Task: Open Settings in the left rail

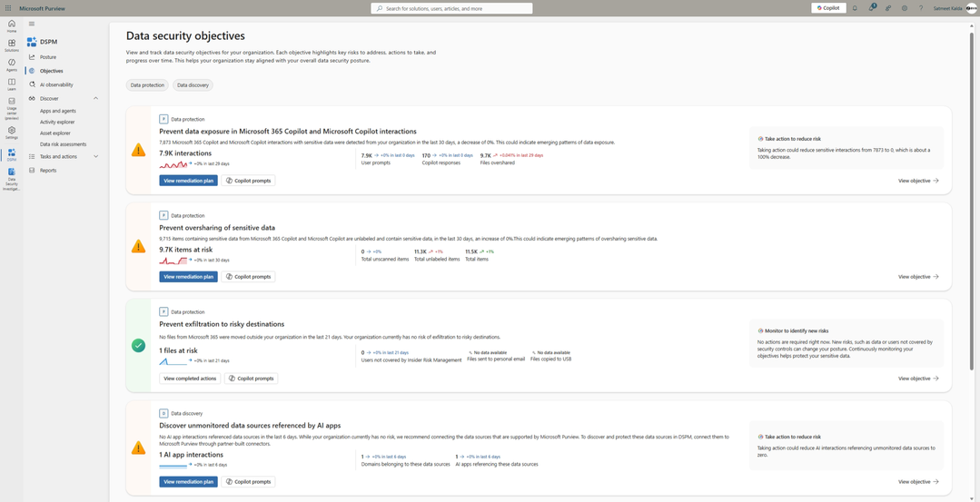Action: tap(11, 133)
